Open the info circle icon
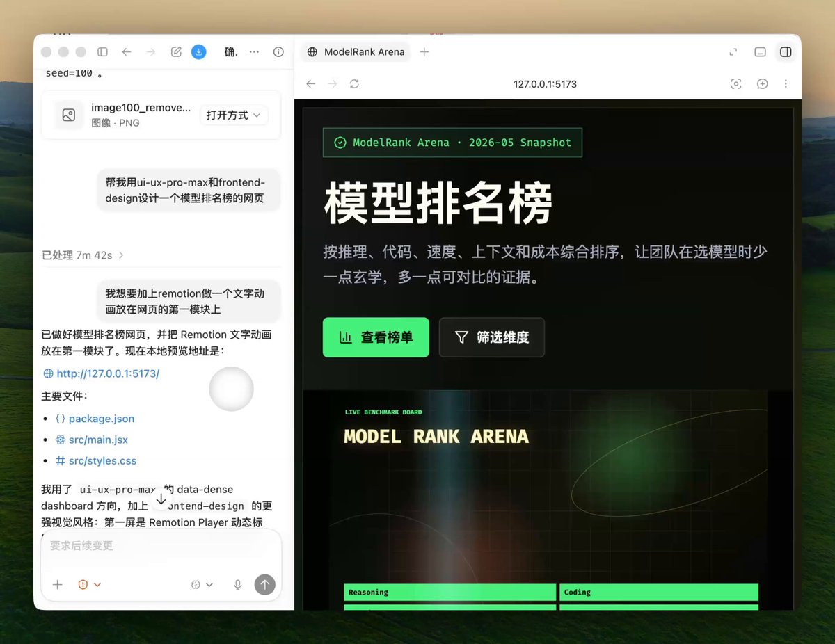Image resolution: width=835 pixels, height=644 pixels. [x=278, y=52]
